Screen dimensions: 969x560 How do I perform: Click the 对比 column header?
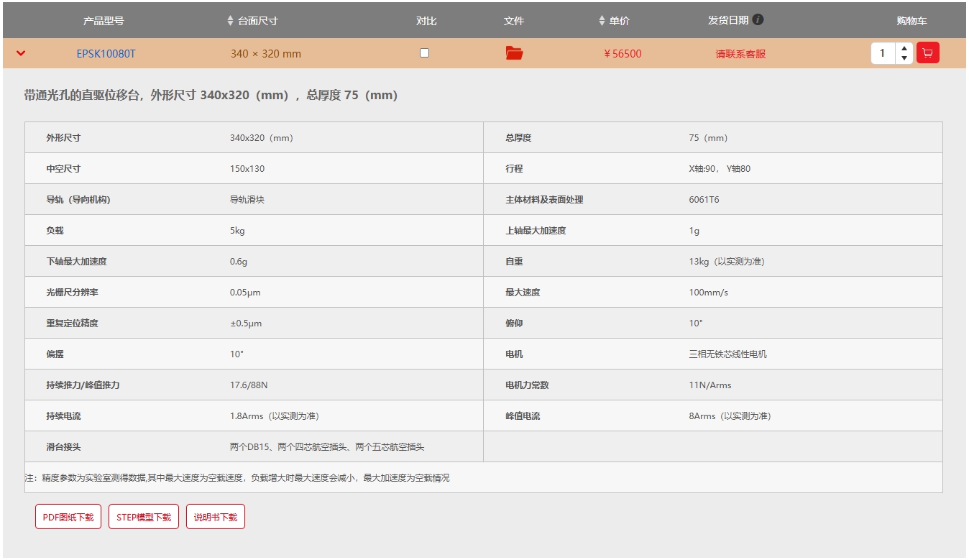tap(426, 21)
